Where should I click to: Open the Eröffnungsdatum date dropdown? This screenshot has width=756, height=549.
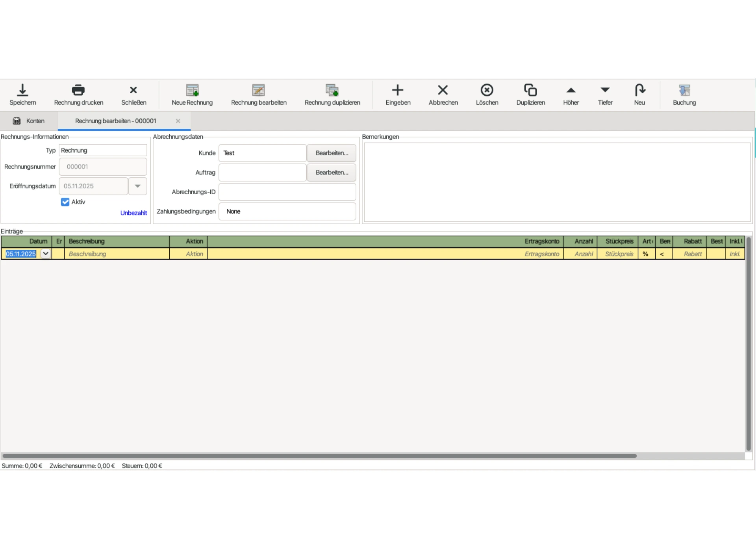pyautogui.click(x=137, y=186)
